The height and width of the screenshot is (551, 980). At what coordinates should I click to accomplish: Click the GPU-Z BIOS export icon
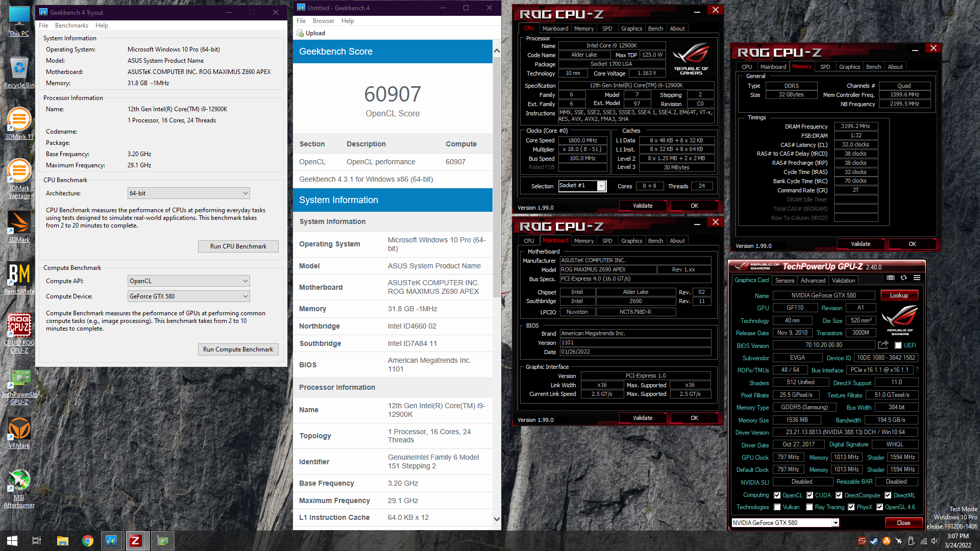[883, 345]
